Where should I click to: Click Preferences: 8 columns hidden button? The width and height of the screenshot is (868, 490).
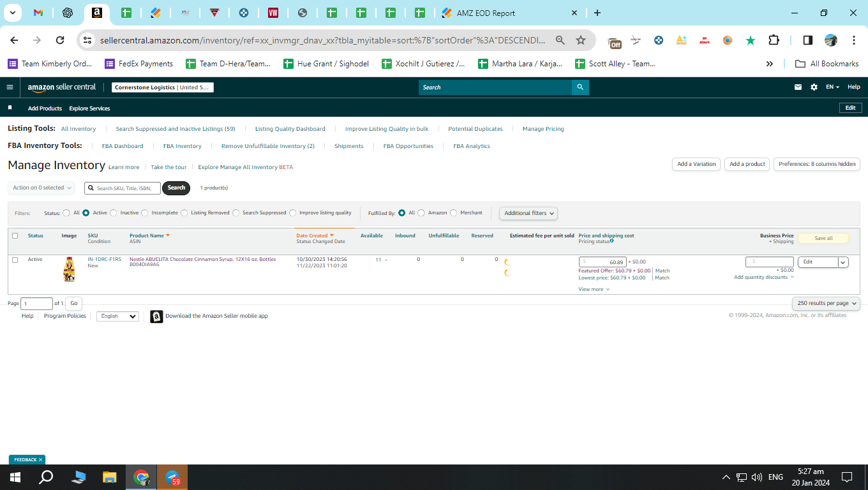[x=817, y=164]
